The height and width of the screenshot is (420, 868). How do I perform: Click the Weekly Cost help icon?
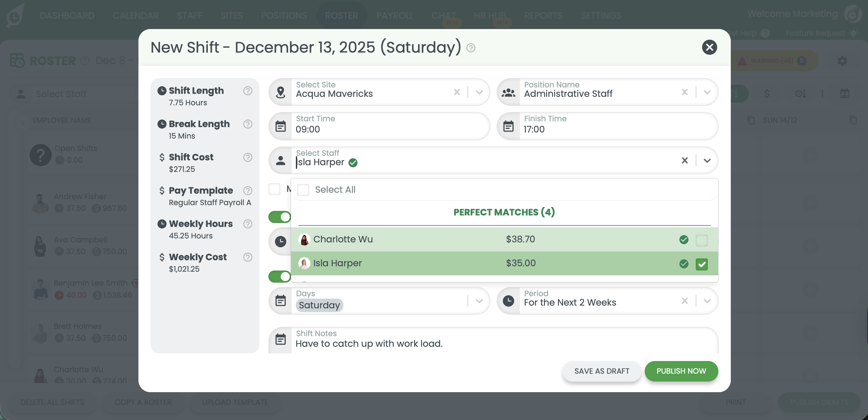pos(248,258)
